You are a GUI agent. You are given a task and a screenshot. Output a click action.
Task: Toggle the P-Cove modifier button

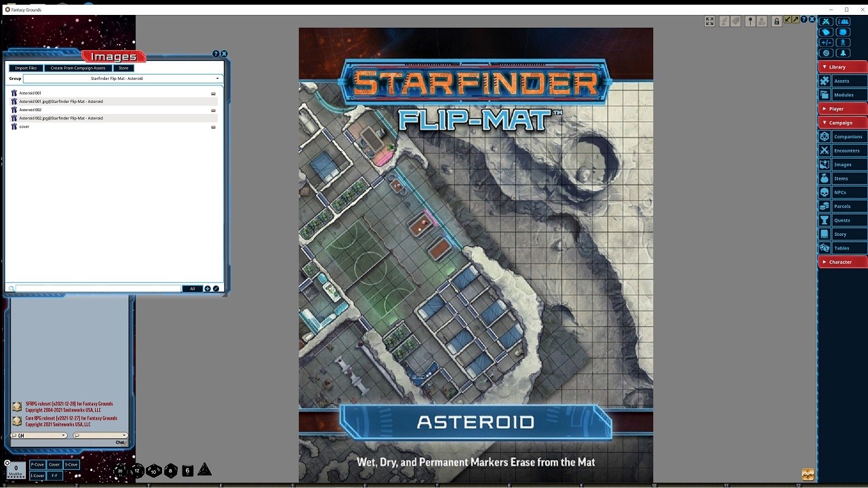37,464
